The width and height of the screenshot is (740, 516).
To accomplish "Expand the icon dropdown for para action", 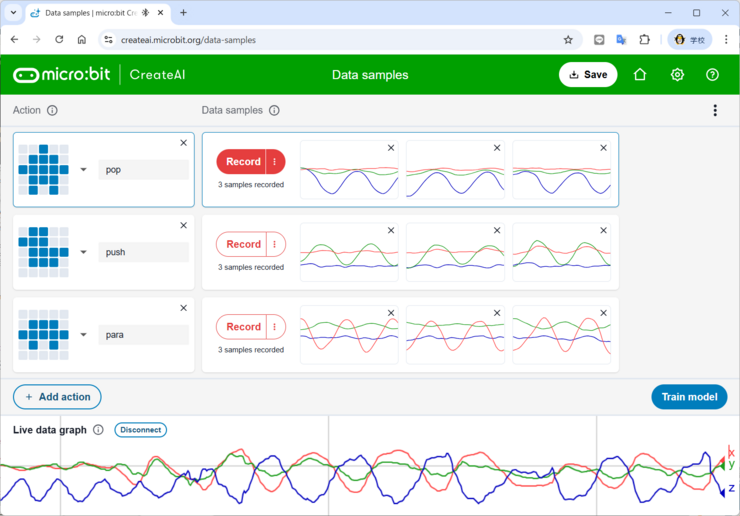I will click(x=84, y=335).
